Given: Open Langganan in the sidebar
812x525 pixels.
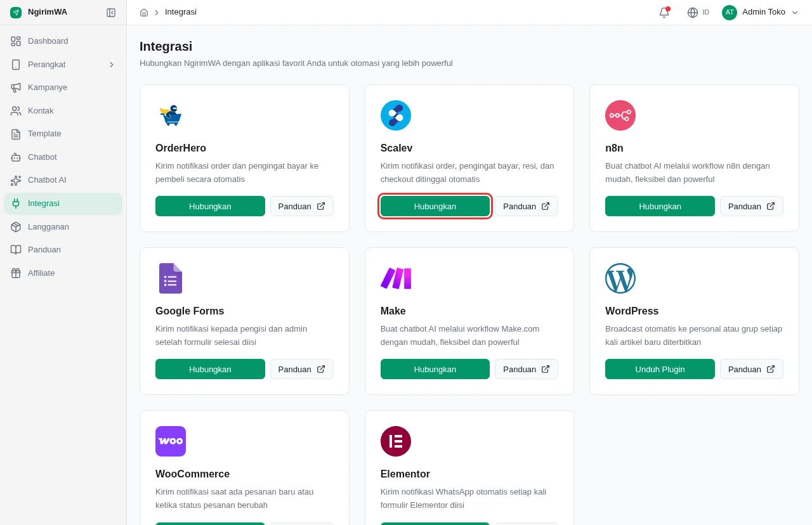Looking at the screenshot, I should pos(63,227).
